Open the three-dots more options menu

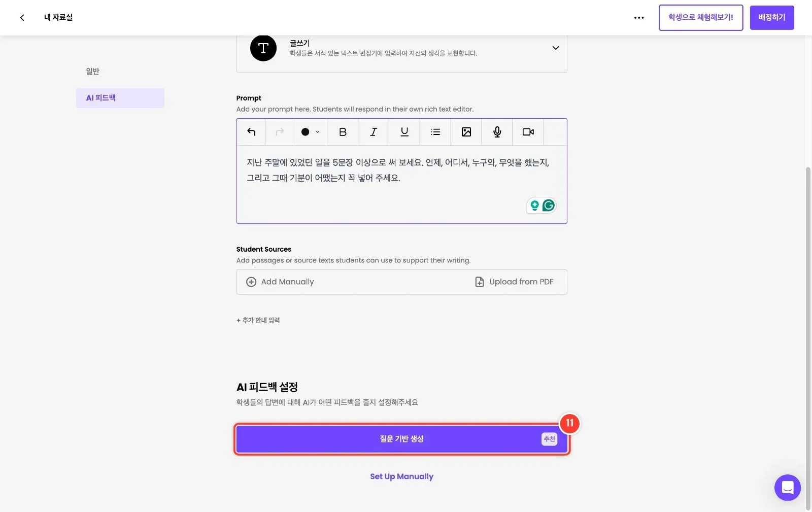pyautogui.click(x=639, y=18)
